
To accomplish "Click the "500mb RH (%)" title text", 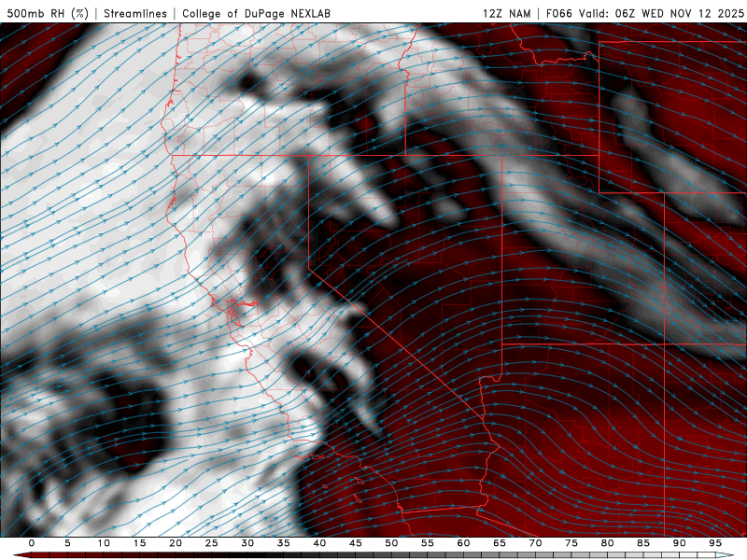I will pos(48,13).
